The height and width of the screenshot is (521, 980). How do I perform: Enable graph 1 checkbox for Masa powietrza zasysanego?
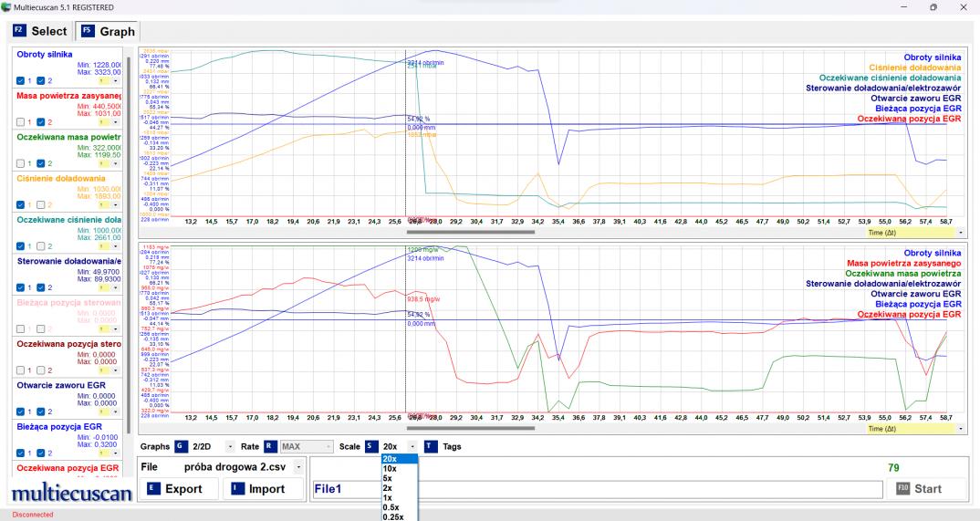coord(21,121)
